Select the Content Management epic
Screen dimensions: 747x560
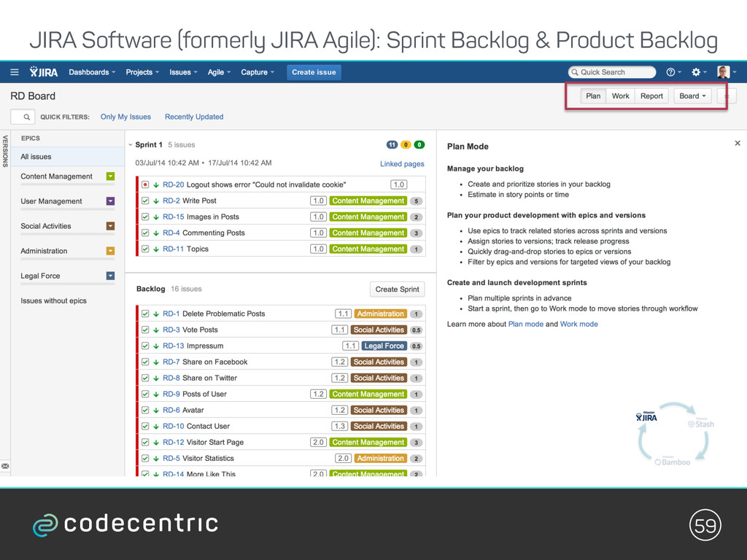click(57, 176)
